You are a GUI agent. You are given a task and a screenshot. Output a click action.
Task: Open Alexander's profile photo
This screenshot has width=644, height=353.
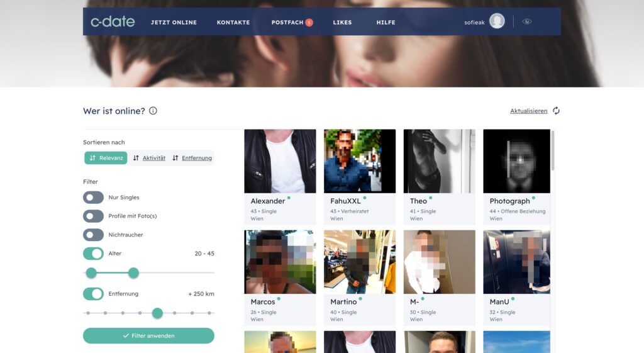pyautogui.click(x=280, y=161)
